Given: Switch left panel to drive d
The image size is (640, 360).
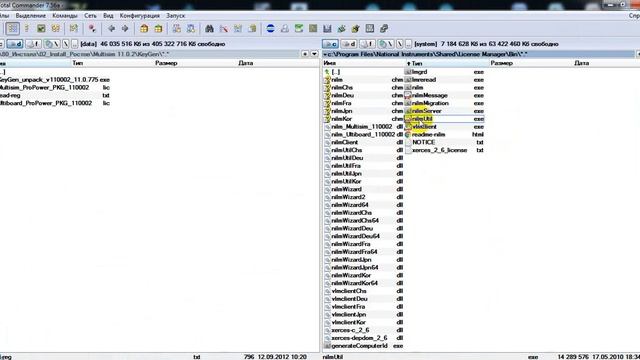Looking at the screenshot, I should (15, 44).
